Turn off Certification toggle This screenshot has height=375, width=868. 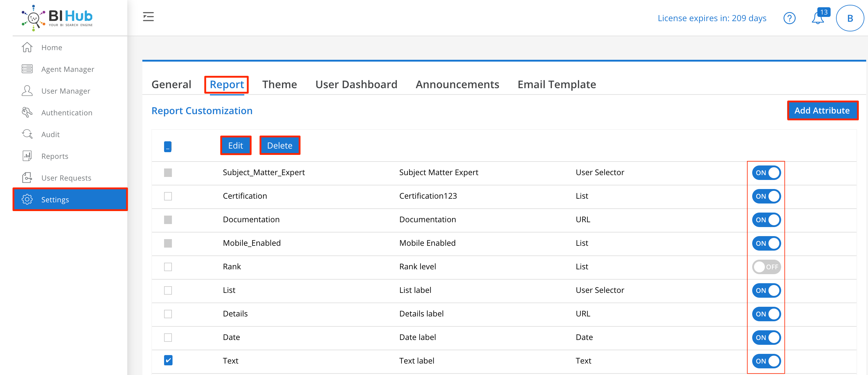[766, 196]
